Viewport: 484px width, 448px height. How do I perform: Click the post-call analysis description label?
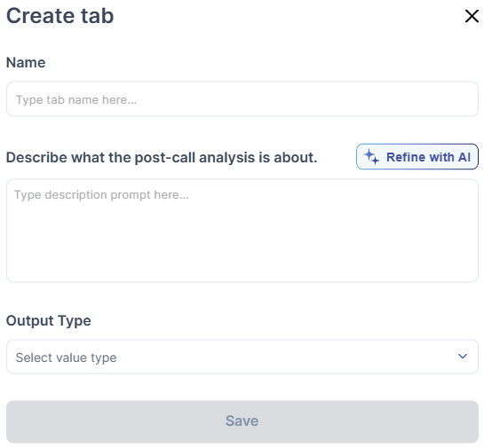(x=162, y=158)
